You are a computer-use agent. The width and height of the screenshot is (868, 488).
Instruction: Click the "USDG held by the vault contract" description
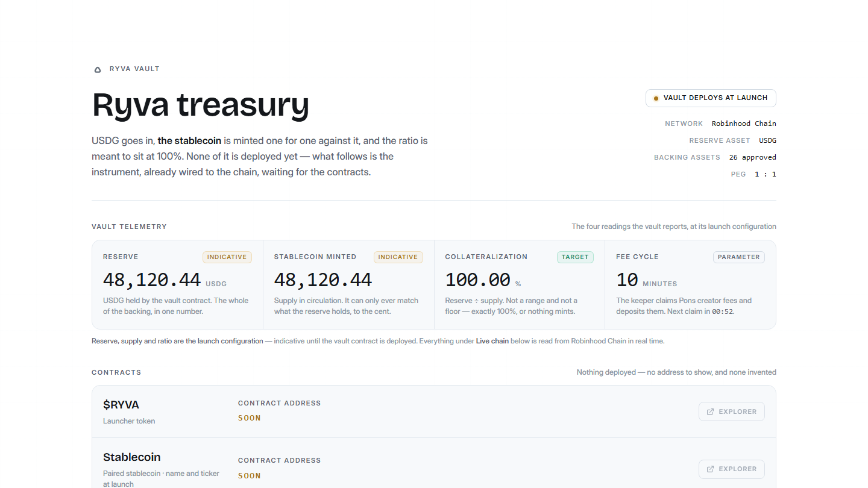tap(176, 306)
